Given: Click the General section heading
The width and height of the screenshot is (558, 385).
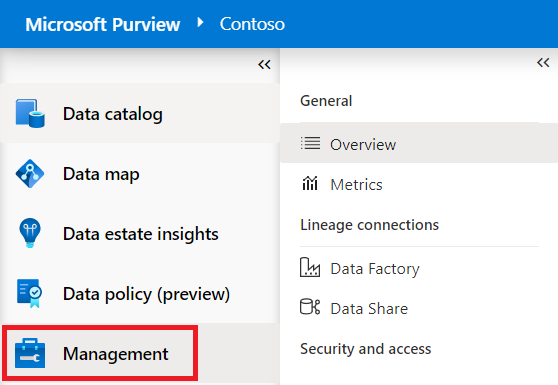Looking at the screenshot, I should (x=326, y=101).
